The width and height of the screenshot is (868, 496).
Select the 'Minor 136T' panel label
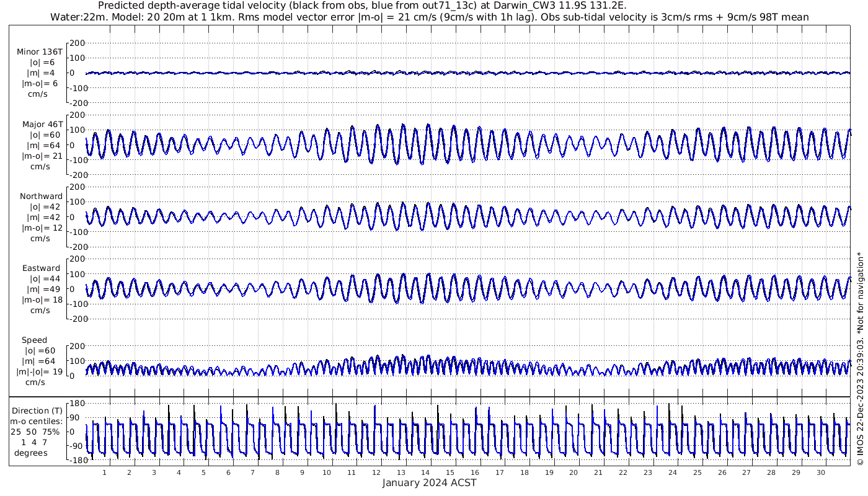[x=40, y=51]
